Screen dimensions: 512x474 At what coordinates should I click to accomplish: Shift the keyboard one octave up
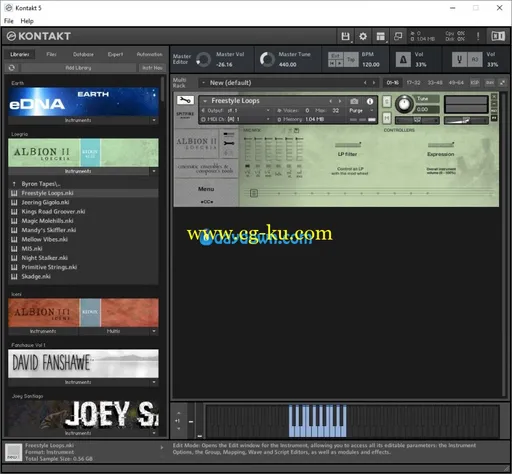pyautogui.click(x=178, y=413)
